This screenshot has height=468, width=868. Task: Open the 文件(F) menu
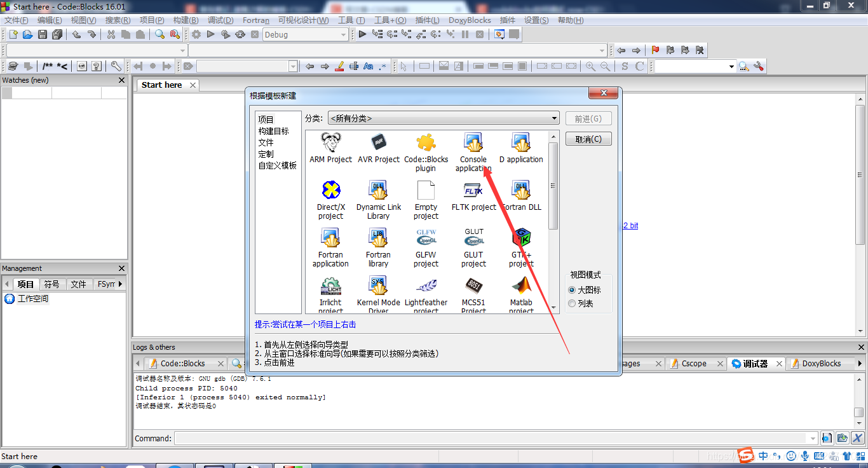17,20
